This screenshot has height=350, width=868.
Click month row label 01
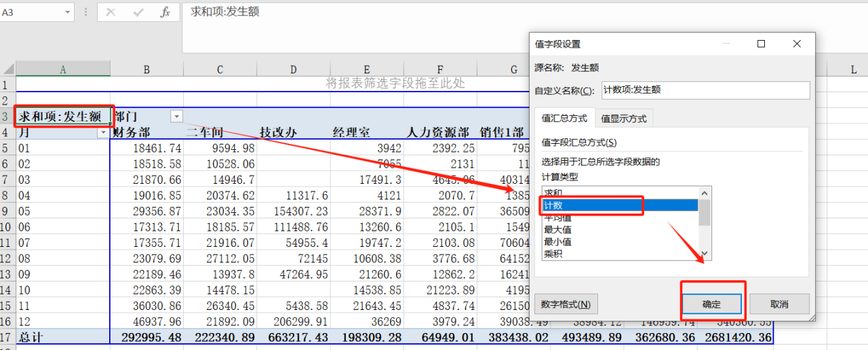[24, 148]
